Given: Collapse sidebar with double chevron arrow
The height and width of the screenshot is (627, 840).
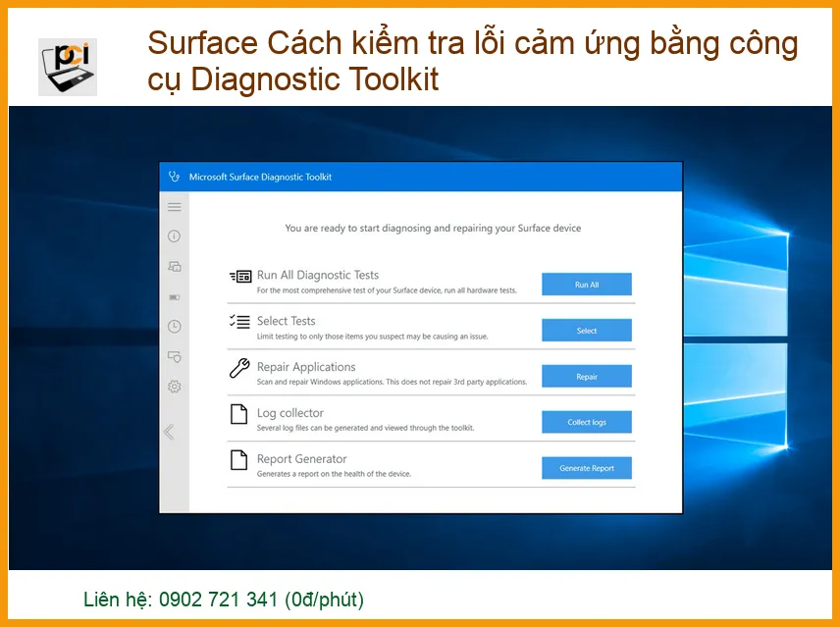Looking at the screenshot, I should point(169,432).
